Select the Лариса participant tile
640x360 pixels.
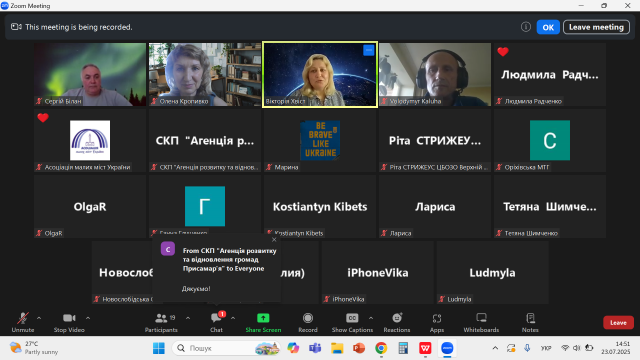(435, 207)
